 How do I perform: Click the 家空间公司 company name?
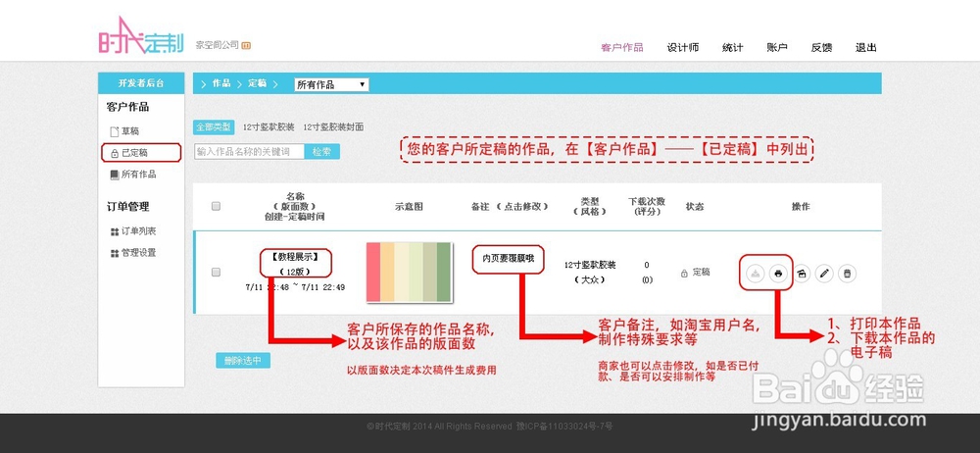coord(218,45)
